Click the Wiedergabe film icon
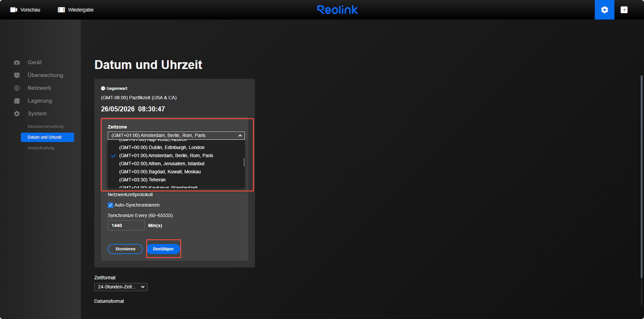 pyautogui.click(x=61, y=10)
